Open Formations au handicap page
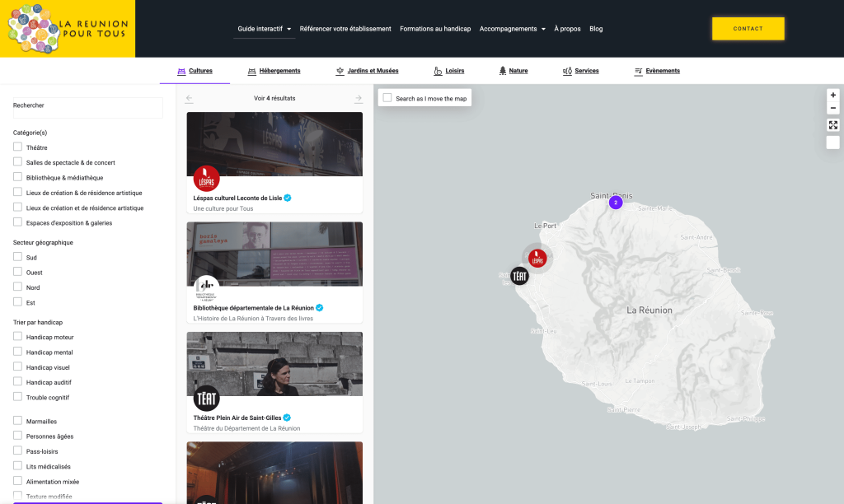Viewport: 844px width, 504px height. pyautogui.click(x=435, y=29)
